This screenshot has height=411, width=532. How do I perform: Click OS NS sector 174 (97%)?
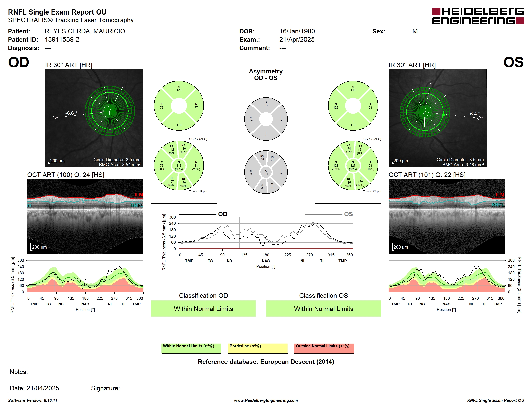coord(348,149)
